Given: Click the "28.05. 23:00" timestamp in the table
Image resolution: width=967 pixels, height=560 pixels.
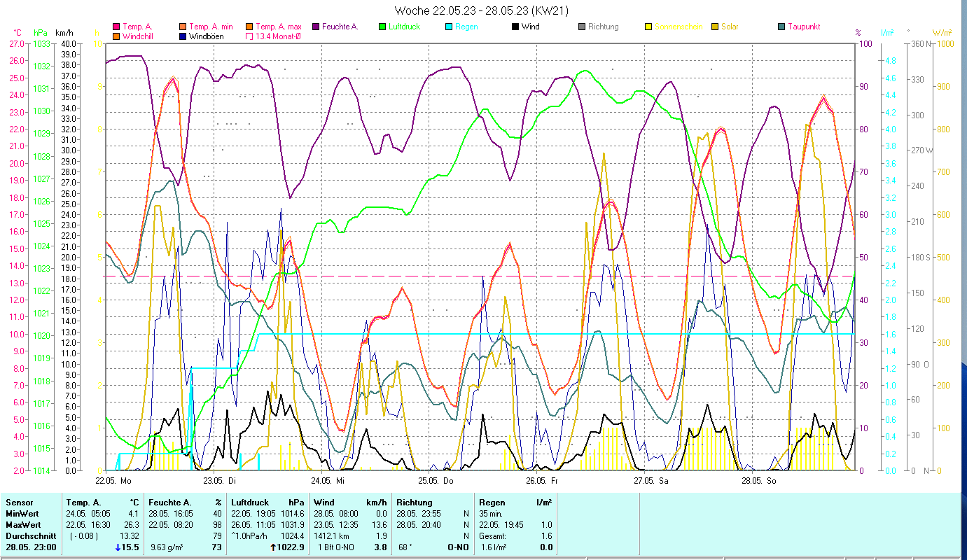Looking at the screenshot, I should [x=29, y=547].
